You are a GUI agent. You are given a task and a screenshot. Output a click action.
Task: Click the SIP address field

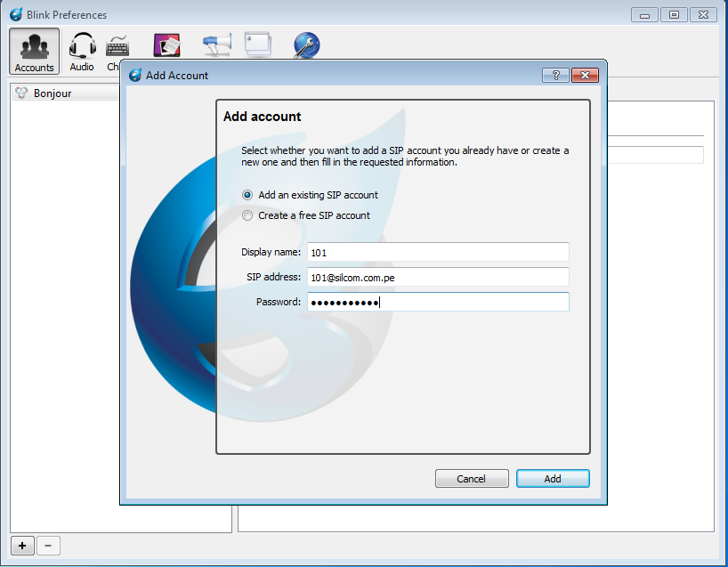click(437, 278)
